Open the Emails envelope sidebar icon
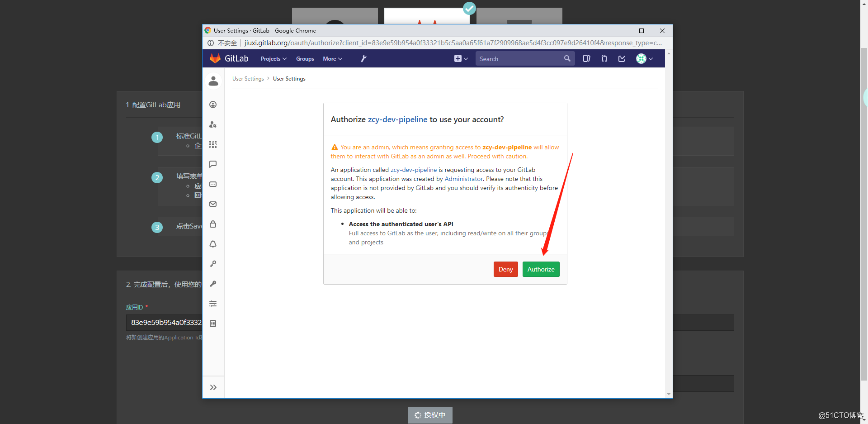 213,204
